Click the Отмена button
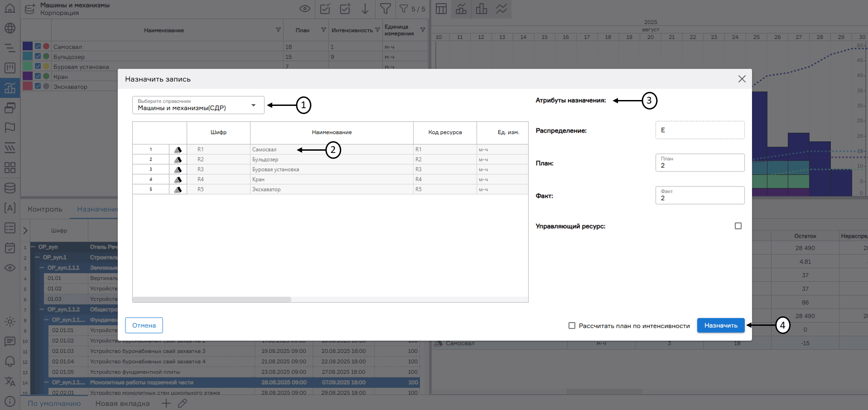The image size is (868, 410). point(144,325)
